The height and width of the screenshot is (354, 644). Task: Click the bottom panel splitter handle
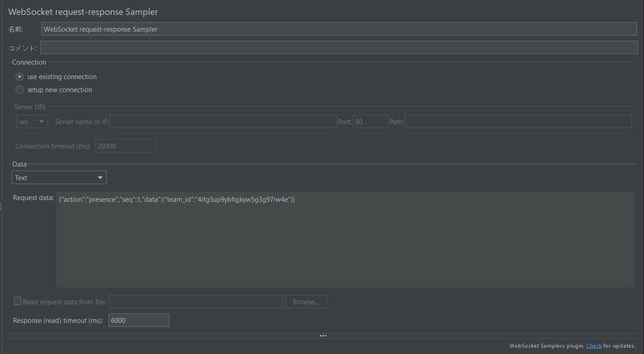323,335
